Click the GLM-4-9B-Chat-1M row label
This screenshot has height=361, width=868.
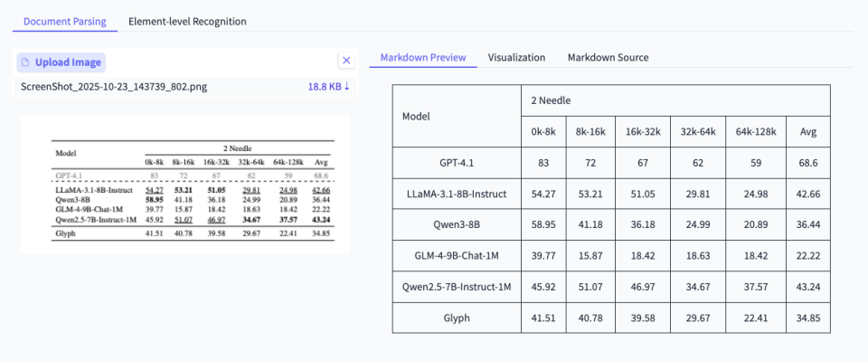[457, 256]
